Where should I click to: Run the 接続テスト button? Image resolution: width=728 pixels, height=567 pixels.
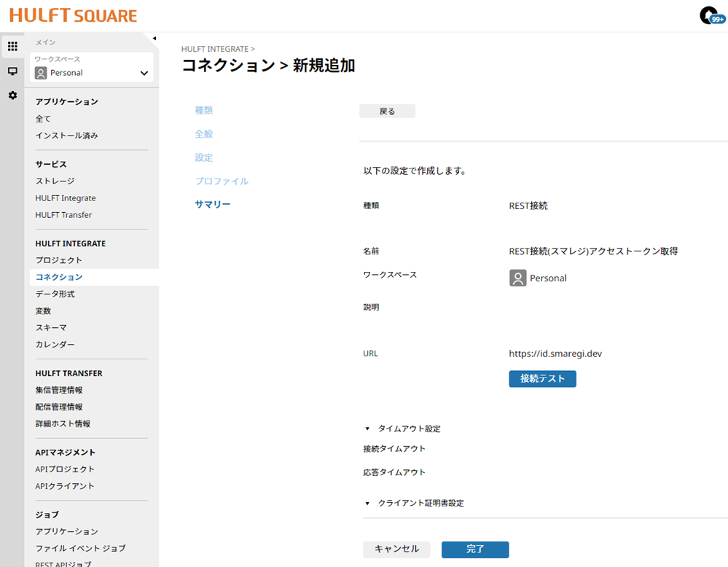542,379
